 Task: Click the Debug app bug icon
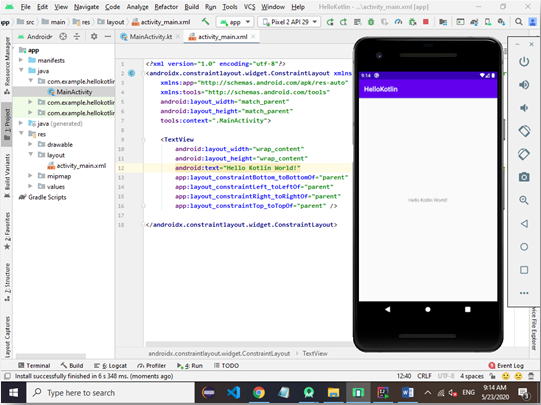coord(371,22)
